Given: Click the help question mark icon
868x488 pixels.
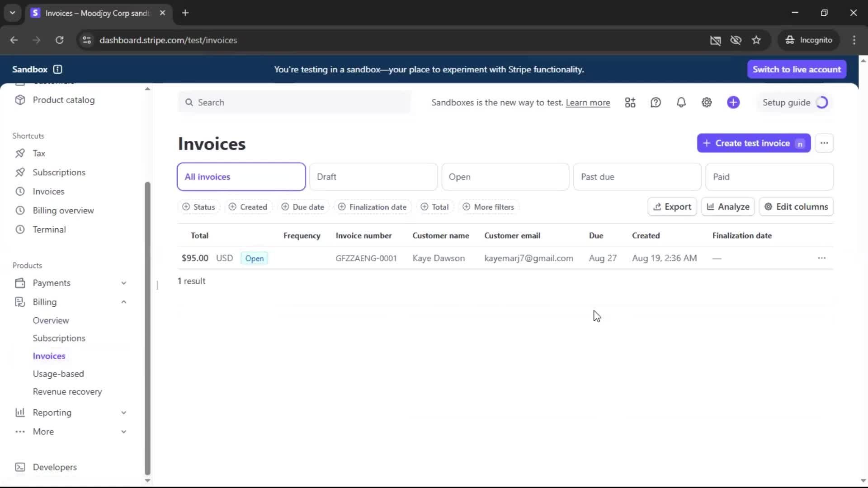Looking at the screenshot, I should (656, 103).
